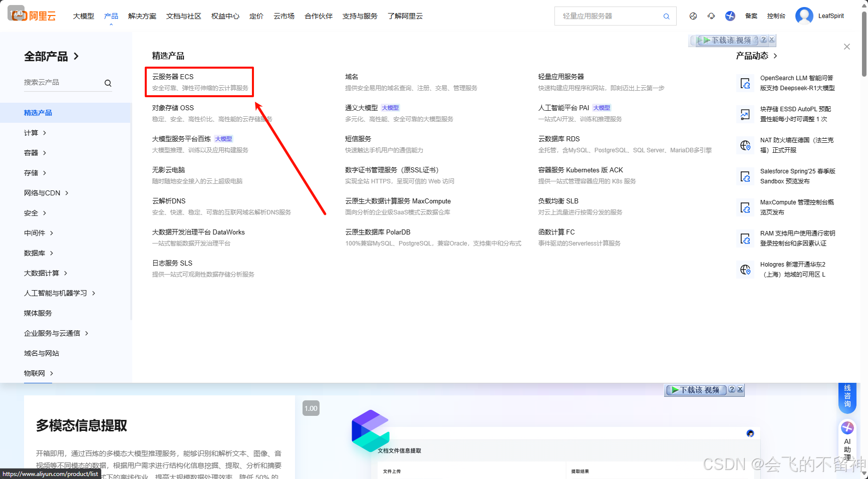Screen dimensions: 868x479
Task: Open 云解析DNS product link
Action: tap(169, 201)
